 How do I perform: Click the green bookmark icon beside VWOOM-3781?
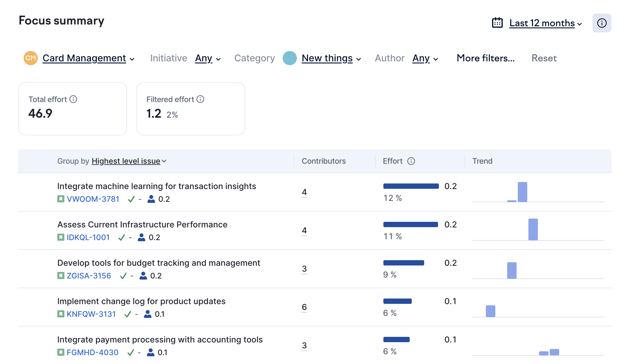click(x=61, y=199)
